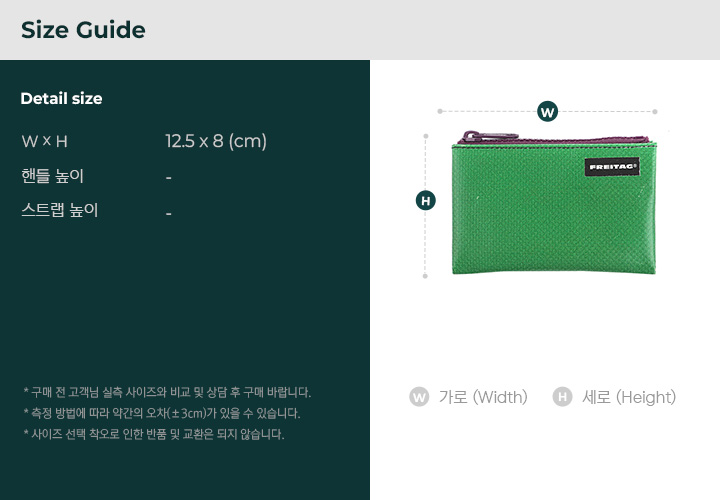The width and height of the screenshot is (720, 500).
Task: Click the Detail size title
Action: [62, 98]
